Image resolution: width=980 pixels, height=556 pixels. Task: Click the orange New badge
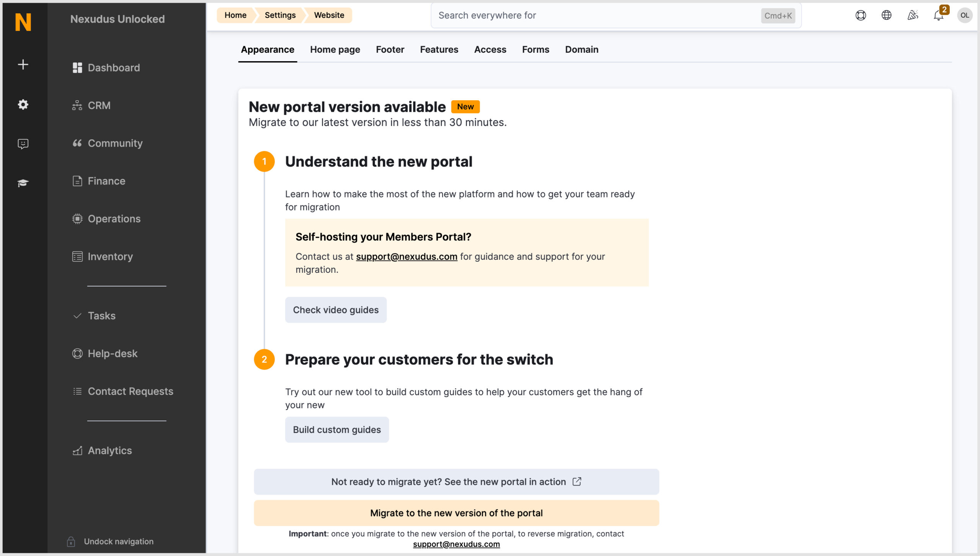point(465,107)
